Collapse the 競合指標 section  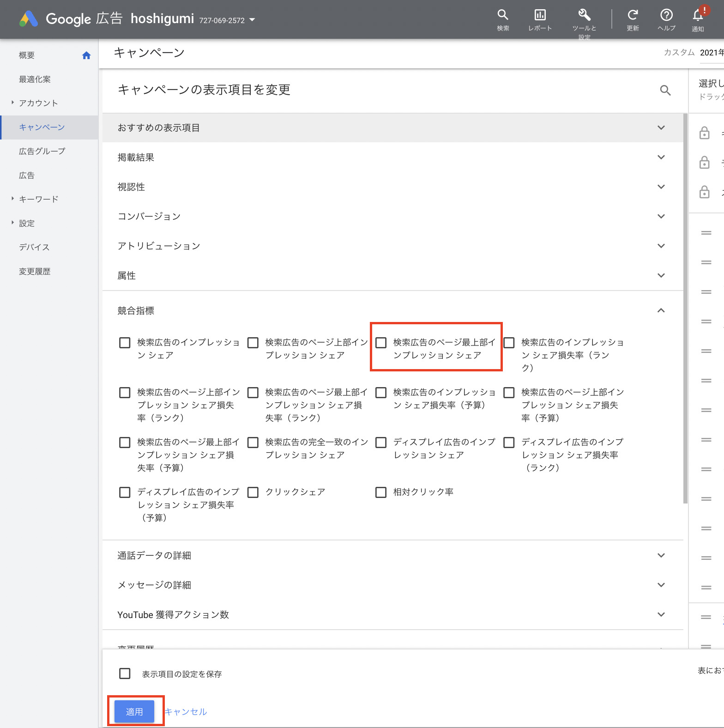[661, 310]
